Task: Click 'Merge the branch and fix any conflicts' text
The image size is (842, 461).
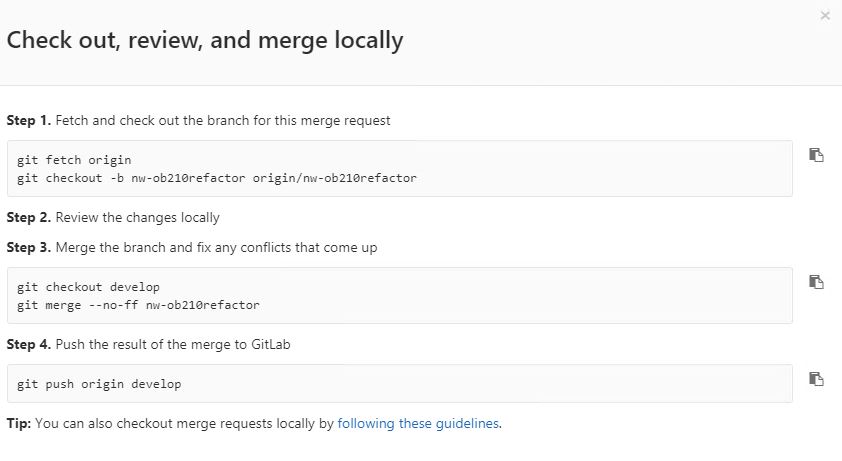Action: click(x=216, y=247)
